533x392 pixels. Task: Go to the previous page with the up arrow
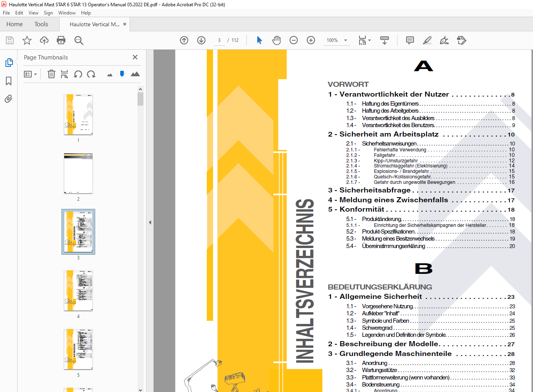point(184,40)
